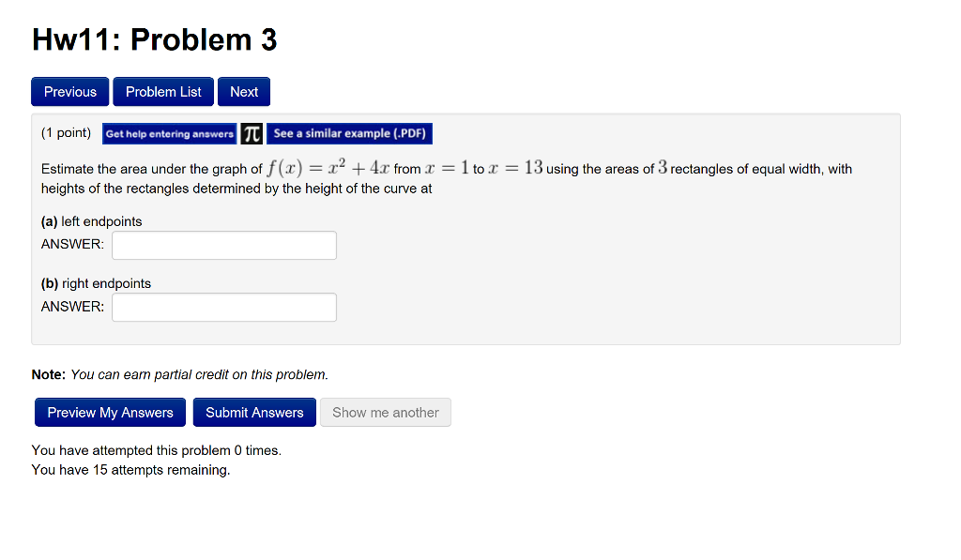The width and height of the screenshot is (961, 560).
Task: Select the Hw11: Problem 3 heading
Action: pyautogui.click(x=154, y=39)
